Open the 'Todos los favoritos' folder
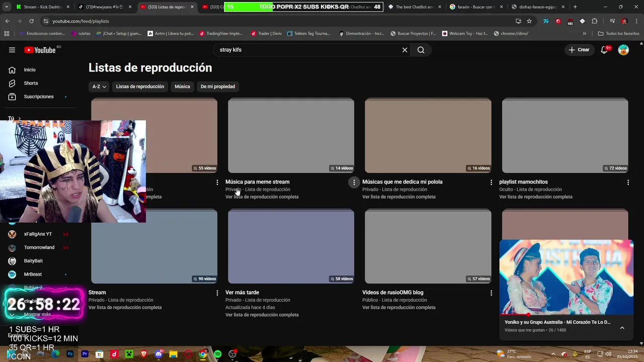The width and height of the screenshot is (644, 362). pos(618,34)
